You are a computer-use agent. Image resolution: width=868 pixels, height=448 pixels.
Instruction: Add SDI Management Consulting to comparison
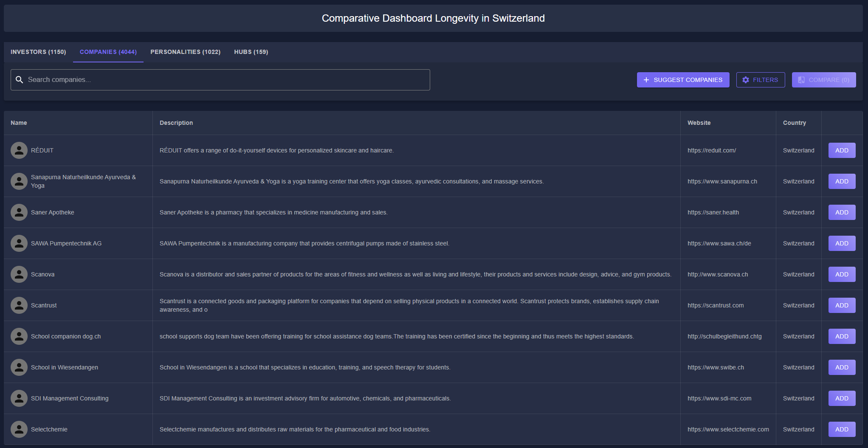pos(842,398)
